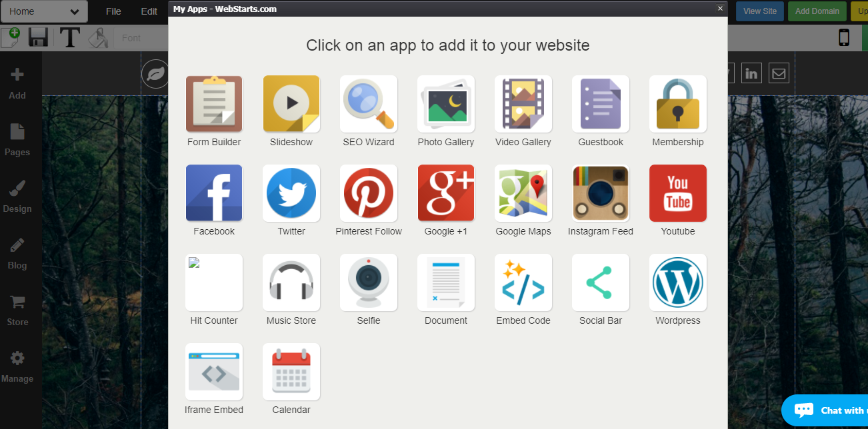This screenshot has width=868, height=429.
Task: Click the save floppy disk icon
Action: tap(38, 37)
